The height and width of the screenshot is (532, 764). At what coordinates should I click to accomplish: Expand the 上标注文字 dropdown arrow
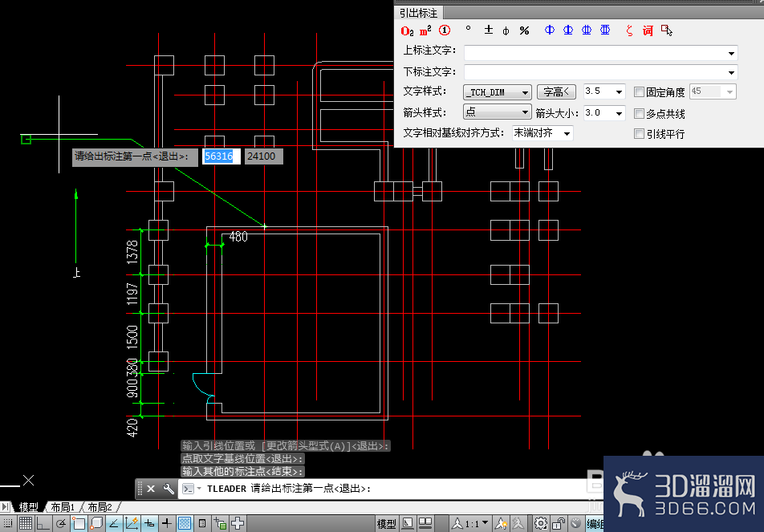pyautogui.click(x=731, y=53)
